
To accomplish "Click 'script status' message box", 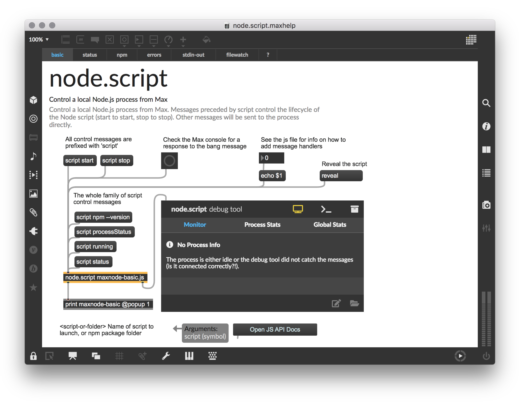I will click(x=93, y=262).
